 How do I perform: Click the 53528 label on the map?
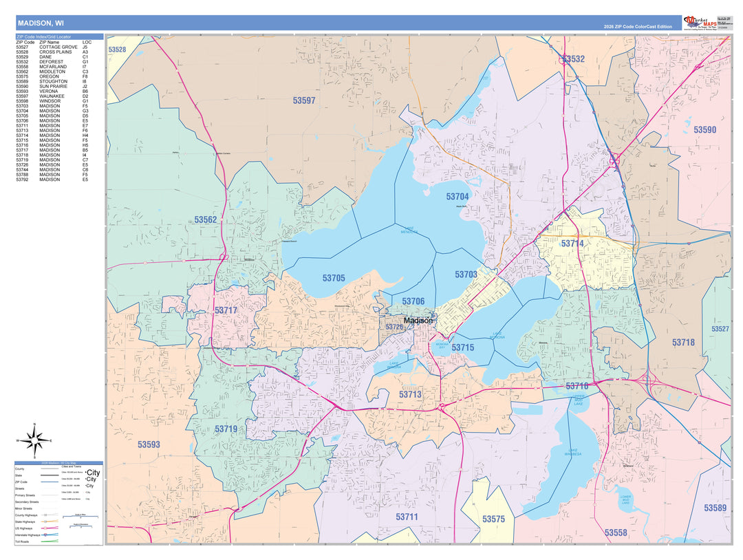click(117, 50)
